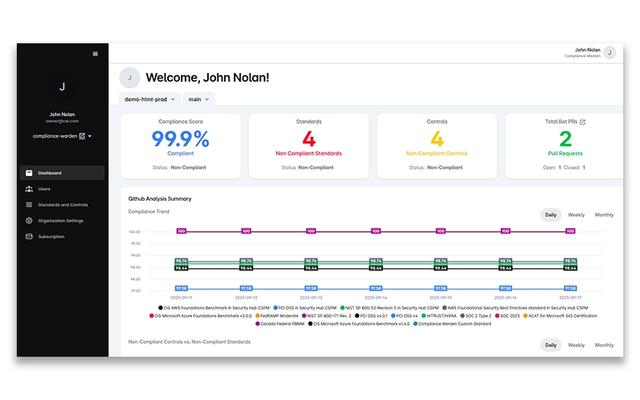640x400 pixels.
Task: Collapse sidebar using the hamburger menu icon
Action: tap(95, 53)
